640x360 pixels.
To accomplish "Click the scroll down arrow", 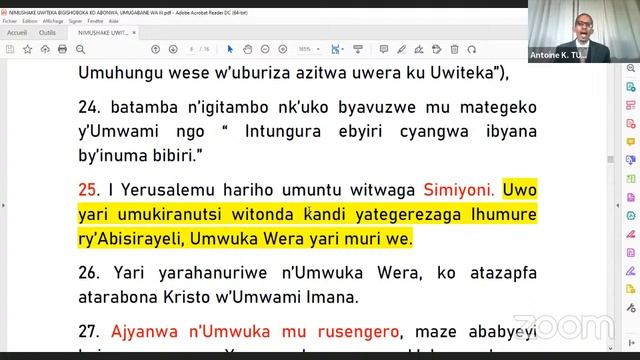I will pyautogui.click(x=611, y=348).
